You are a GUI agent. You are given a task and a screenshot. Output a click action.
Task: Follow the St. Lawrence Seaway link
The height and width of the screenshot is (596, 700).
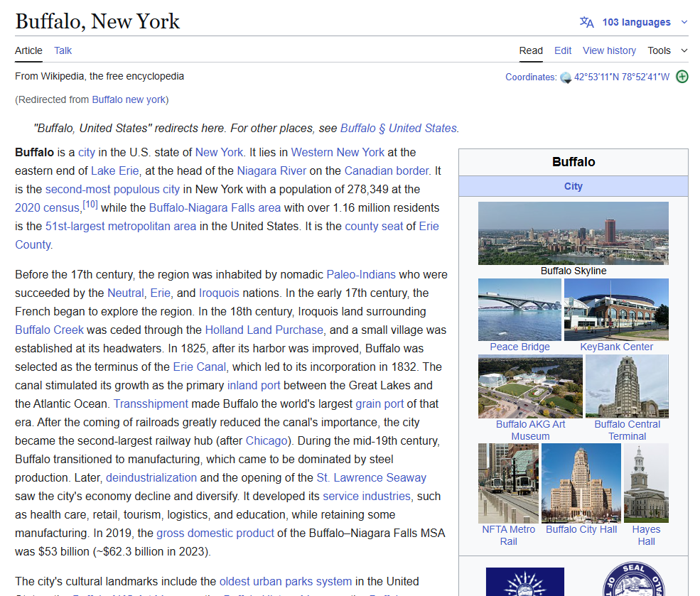tap(372, 478)
